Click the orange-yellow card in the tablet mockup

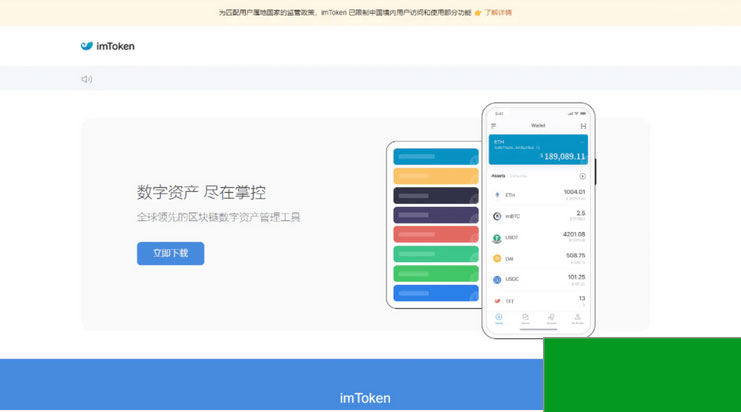436,176
